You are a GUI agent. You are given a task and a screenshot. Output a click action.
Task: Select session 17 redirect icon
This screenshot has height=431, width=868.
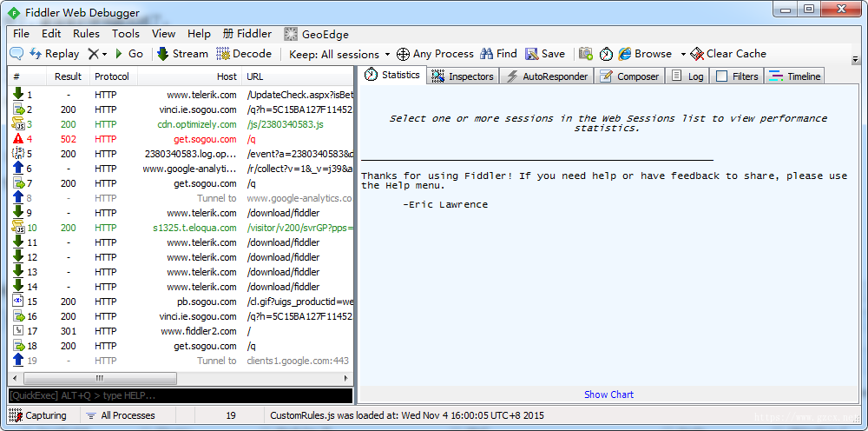click(17, 331)
